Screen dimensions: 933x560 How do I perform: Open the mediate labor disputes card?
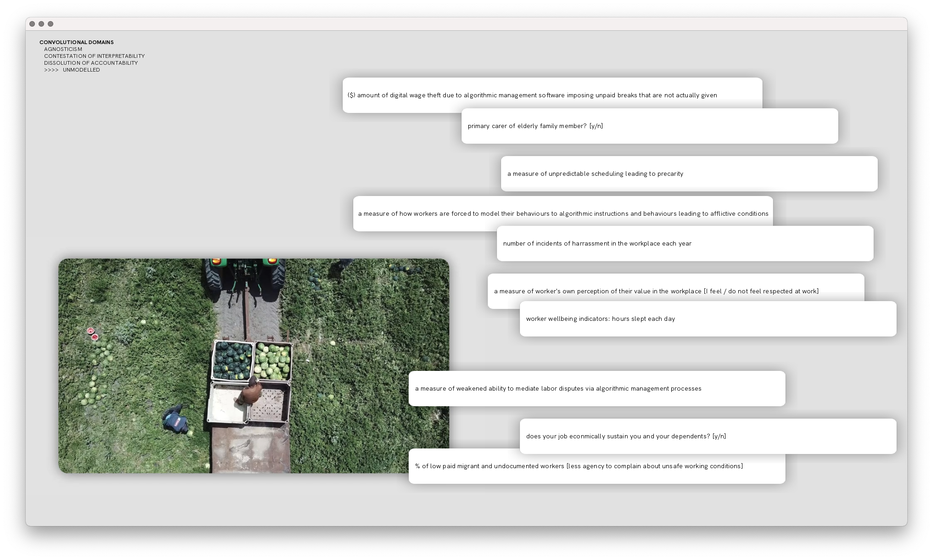[x=597, y=388]
